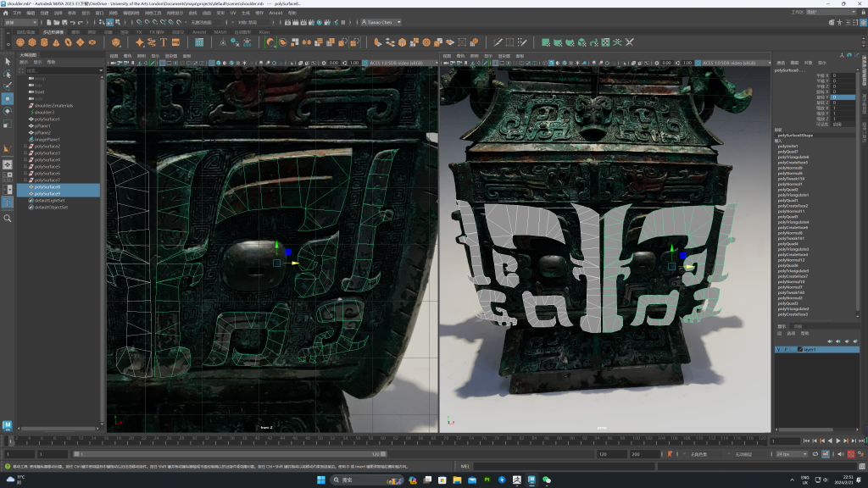The height and width of the screenshot is (488, 868).
Task: Click the polygon Type (T) shelf icon
Action: 164,42
